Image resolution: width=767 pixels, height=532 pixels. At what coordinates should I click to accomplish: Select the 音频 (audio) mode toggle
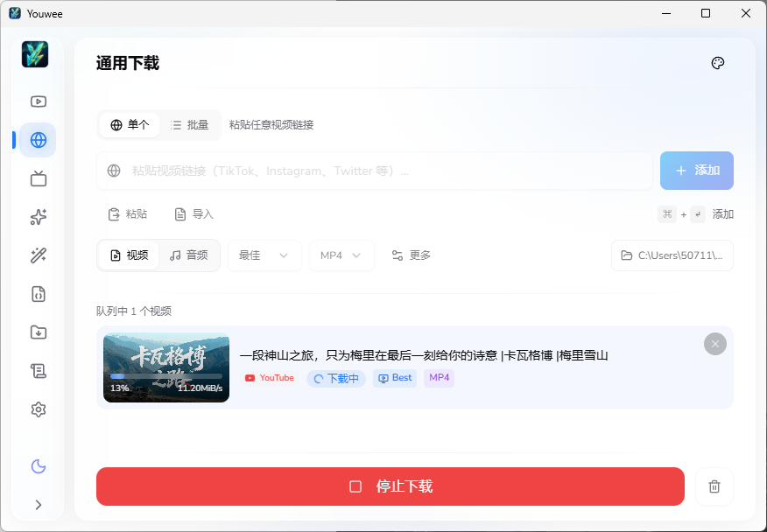pyautogui.click(x=189, y=255)
